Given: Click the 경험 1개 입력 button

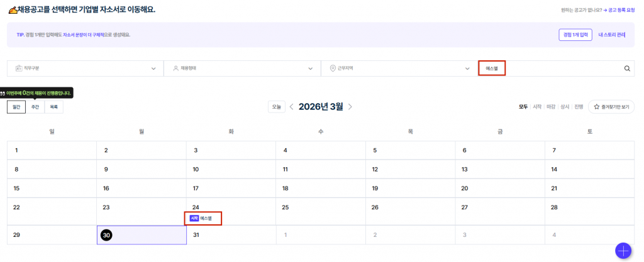Looking at the screenshot, I should coord(575,35).
